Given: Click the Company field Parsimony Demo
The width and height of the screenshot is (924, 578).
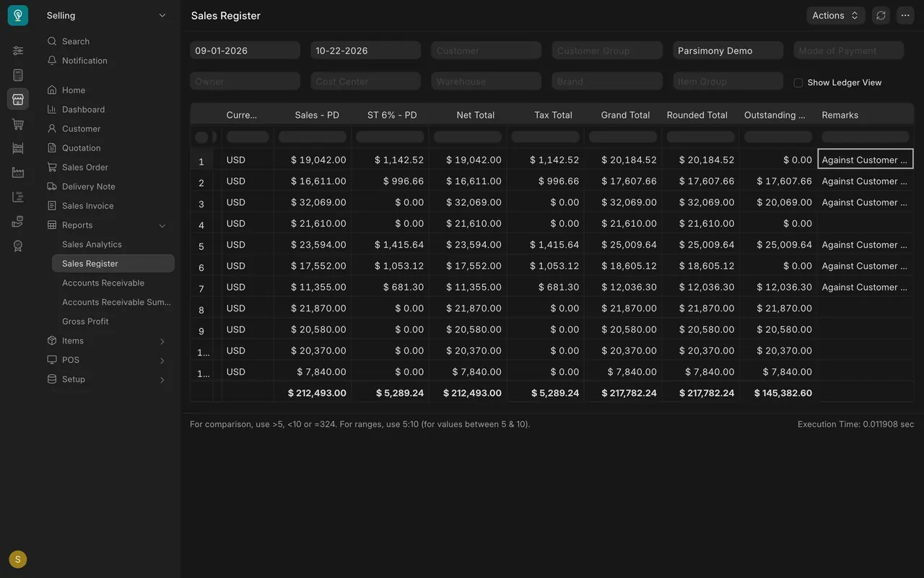Looking at the screenshot, I should (x=728, y=51).
